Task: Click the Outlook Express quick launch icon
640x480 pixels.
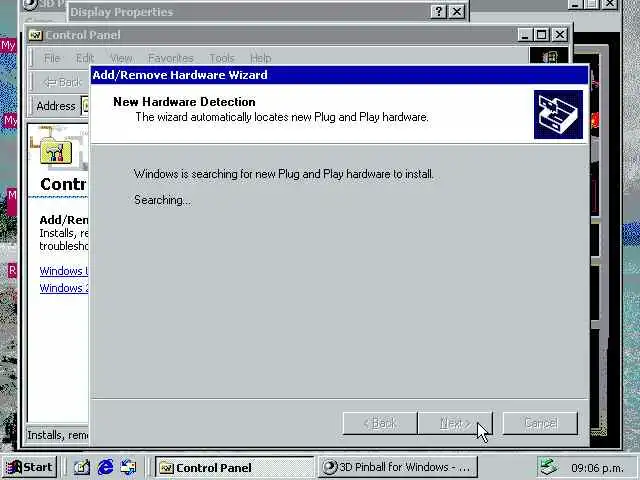Action: coord(129,467)
